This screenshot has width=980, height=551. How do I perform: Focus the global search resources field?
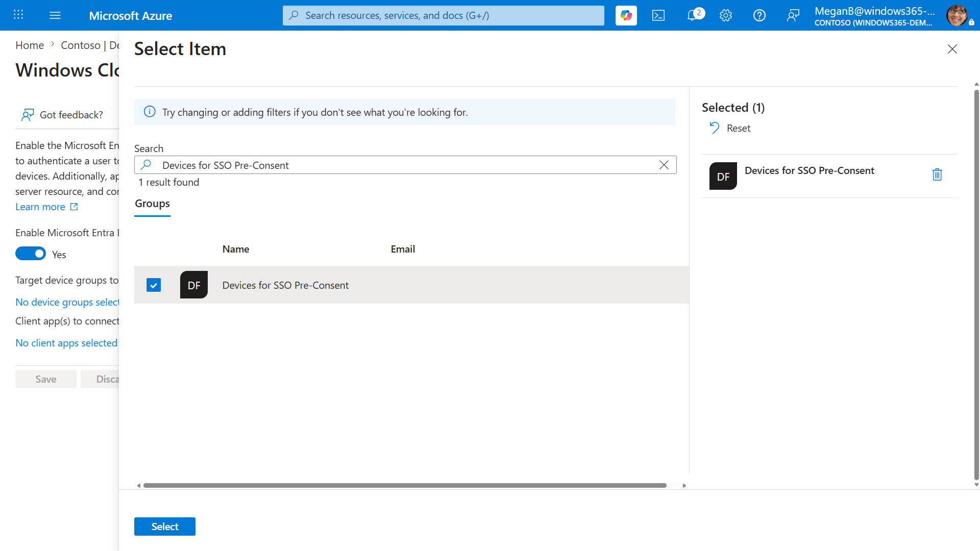pyautogui.click(x=444, y=15)
